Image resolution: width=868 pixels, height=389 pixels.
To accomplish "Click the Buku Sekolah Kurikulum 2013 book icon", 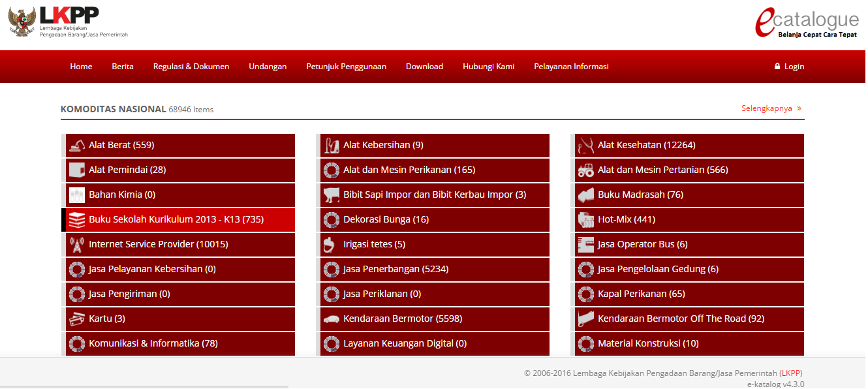I will pos(77,220).
